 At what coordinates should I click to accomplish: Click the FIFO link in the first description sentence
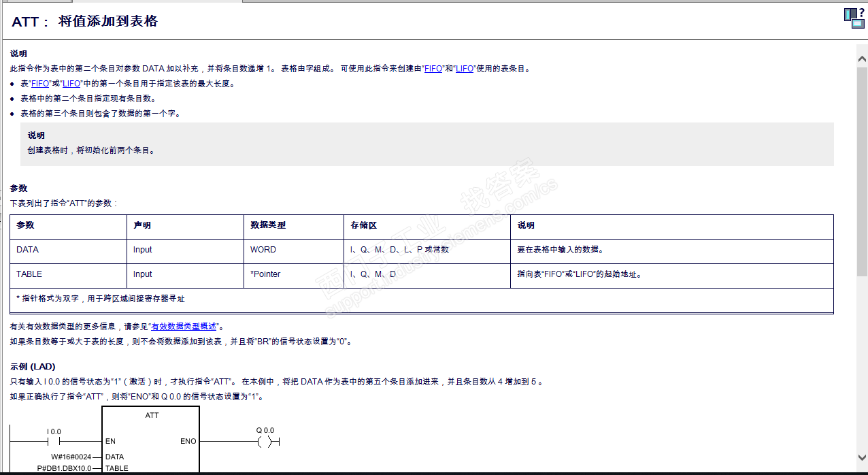[x=433, y=69]
